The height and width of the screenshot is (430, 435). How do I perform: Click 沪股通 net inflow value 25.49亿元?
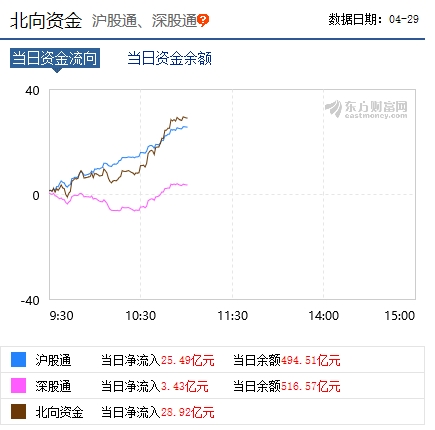188,360
